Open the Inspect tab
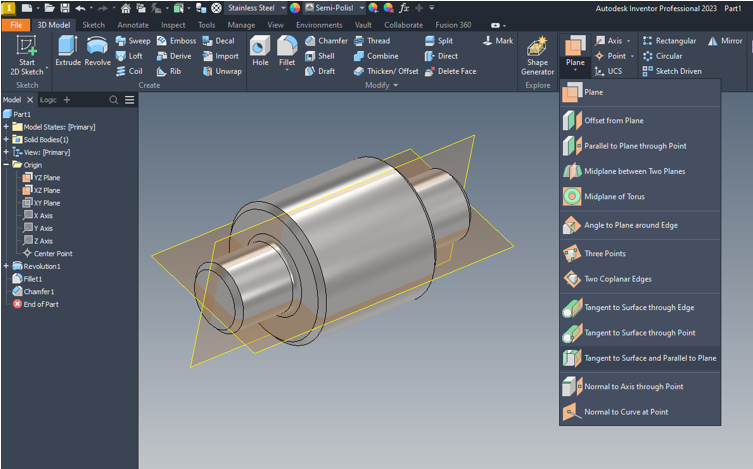Viewport: 753px width, 469px height. pyautogui.click(x=173, y=25)
